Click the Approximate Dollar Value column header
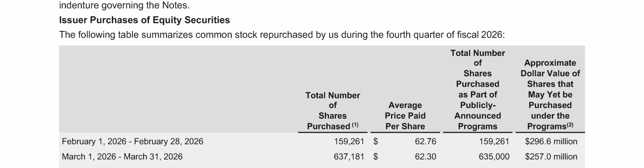This screenshot has height=168, width=644. (x=550, y=95)
